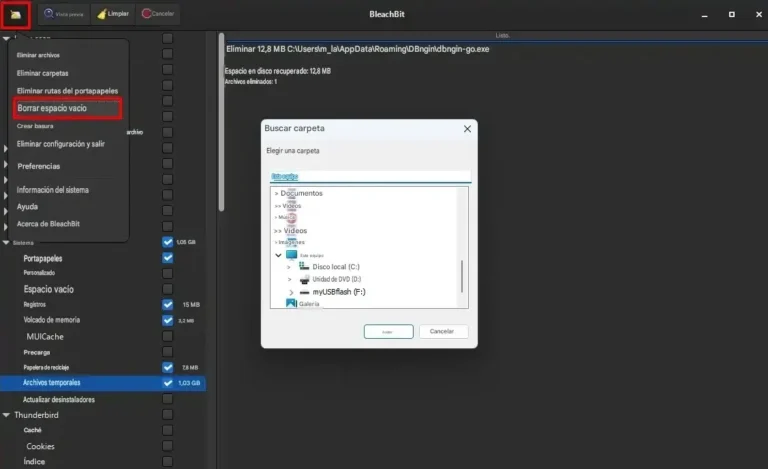
Task: Select the myUSBflash (F:) drive icon
Action: pyautogui.click(x=304, y=292)
